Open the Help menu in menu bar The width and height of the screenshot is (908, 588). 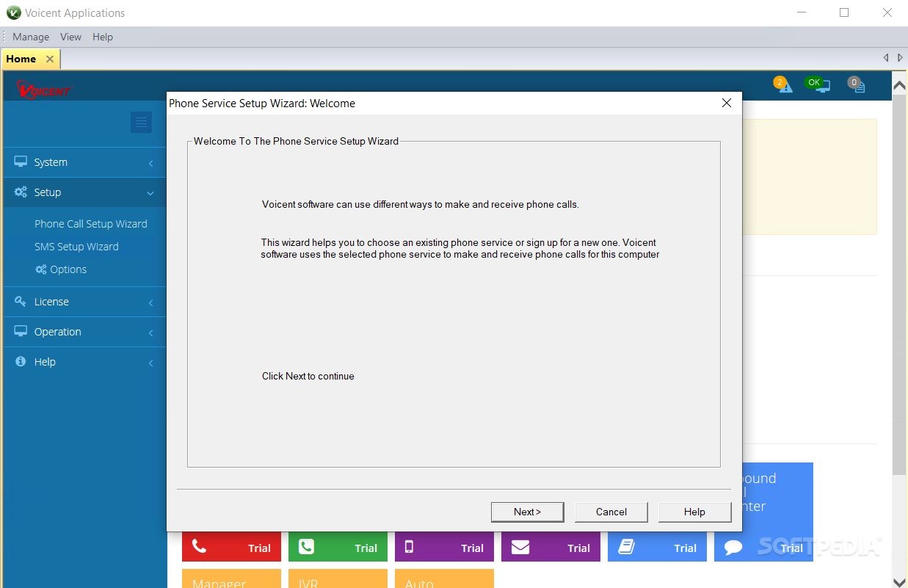[103, 37]
